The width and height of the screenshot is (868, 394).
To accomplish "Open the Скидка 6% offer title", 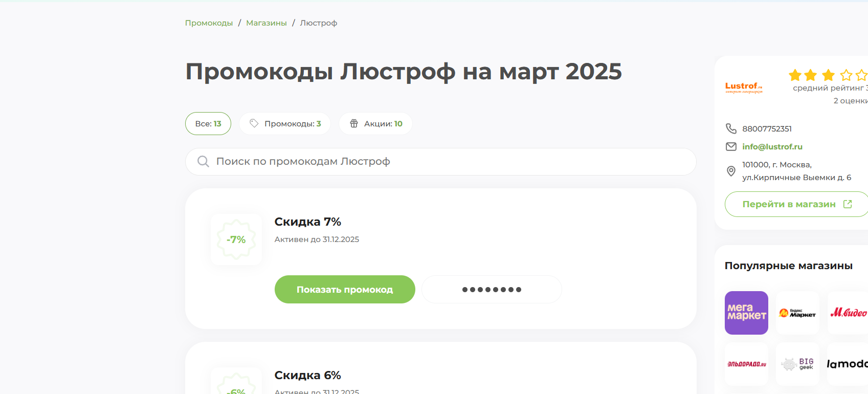I will click(308, 375).
